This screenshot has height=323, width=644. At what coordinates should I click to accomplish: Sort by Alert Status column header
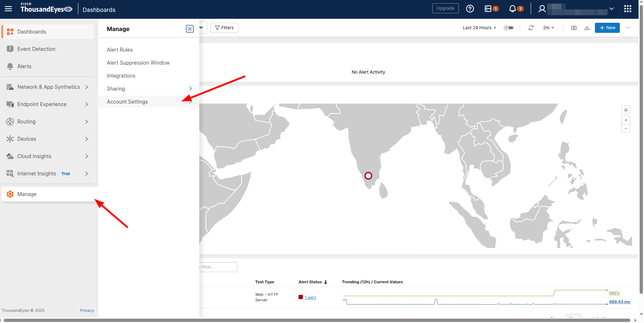point(313,282)
